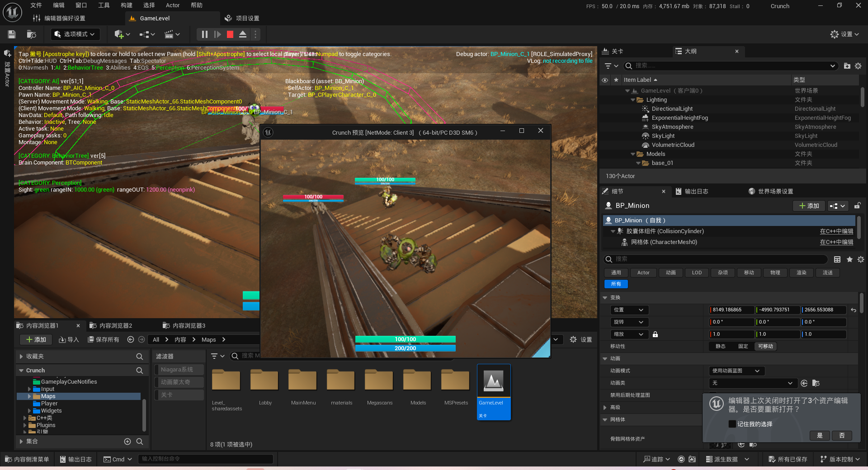868x470 pixels.
Task: Toggle visibility column eye in outliner
Action: [x=605, y=80]
